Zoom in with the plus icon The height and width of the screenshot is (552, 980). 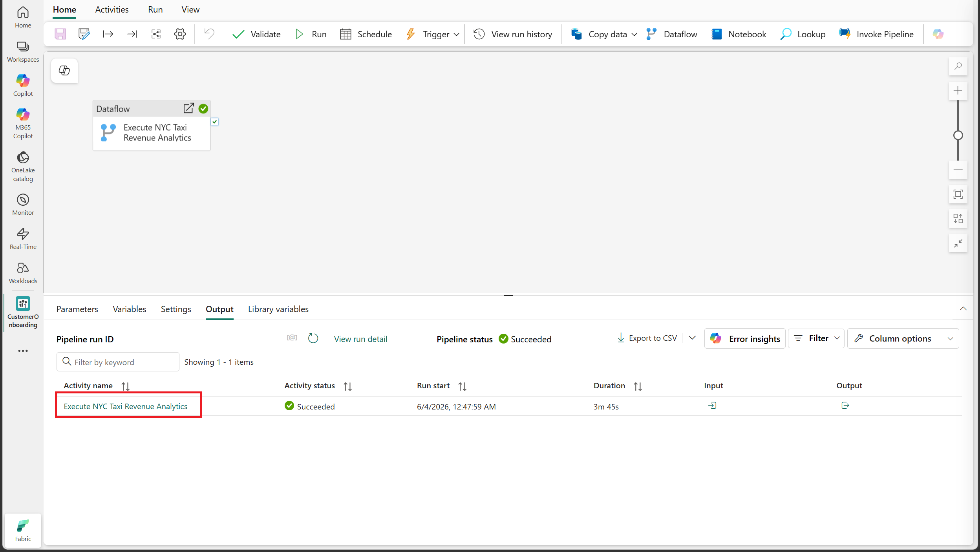[958, 91]
